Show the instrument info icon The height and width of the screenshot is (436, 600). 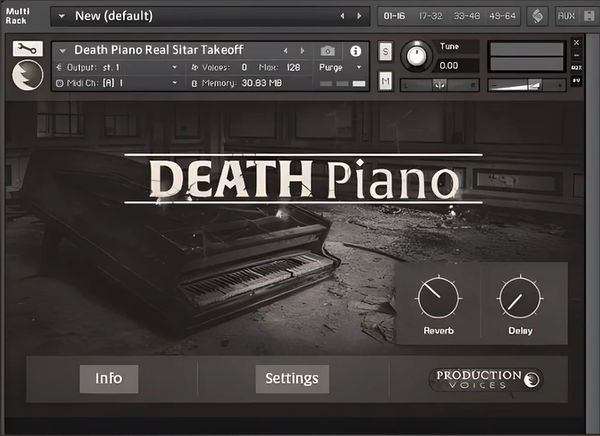(355, 51)
